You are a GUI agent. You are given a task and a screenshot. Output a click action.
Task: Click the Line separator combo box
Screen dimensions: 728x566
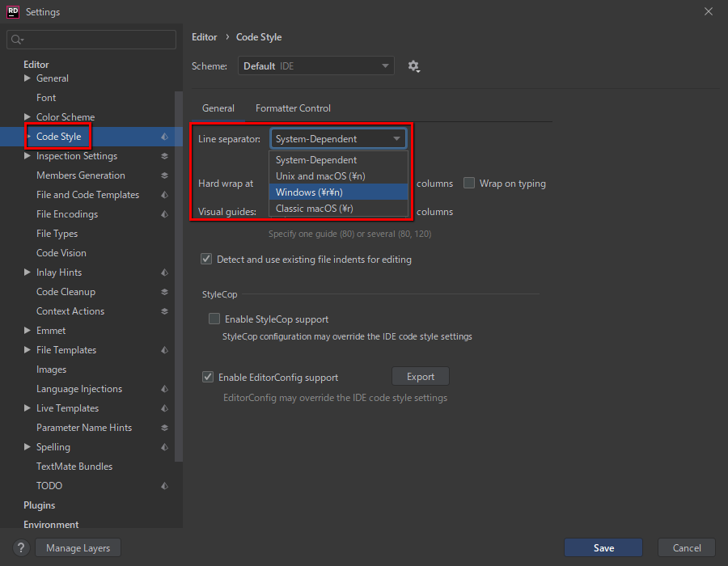point(338,139)
